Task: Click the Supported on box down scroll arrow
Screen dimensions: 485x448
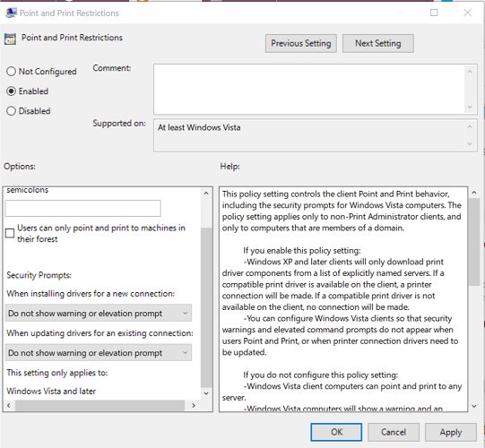Action: pos(470,144)
